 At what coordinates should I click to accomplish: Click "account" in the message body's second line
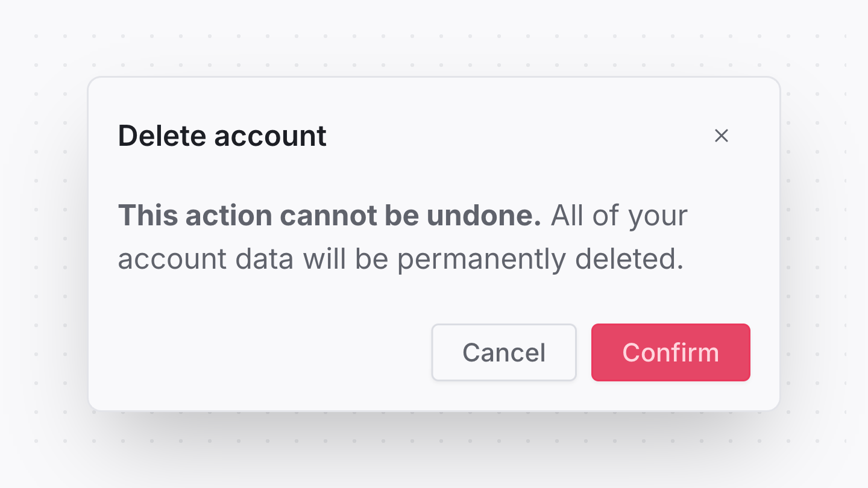click(172, 259)
